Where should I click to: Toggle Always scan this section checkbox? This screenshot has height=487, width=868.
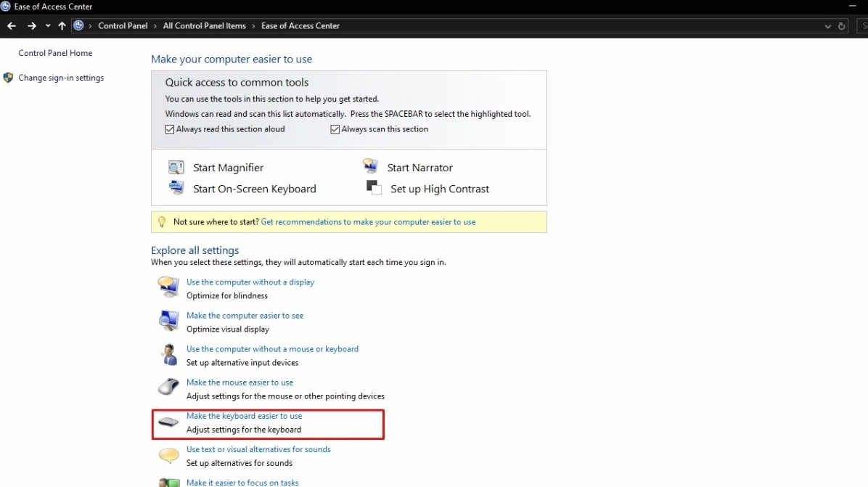[335, 129]
